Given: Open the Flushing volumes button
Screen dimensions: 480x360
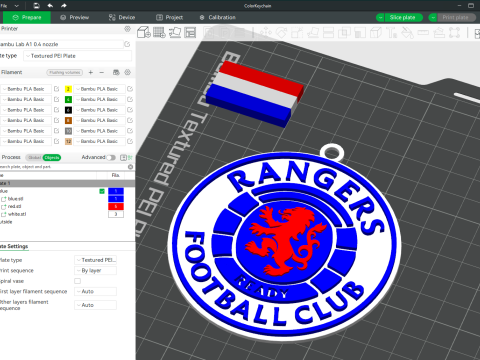Looking at the screenshot, I should point(65,72).
